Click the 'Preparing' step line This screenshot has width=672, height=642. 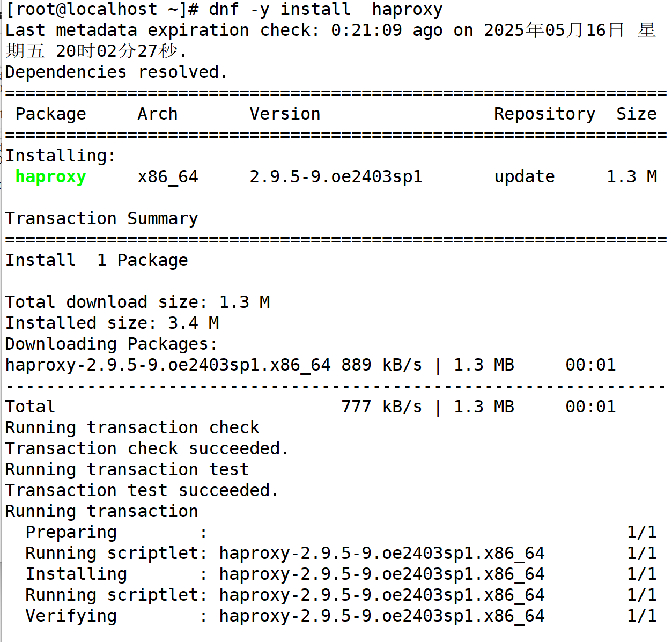pyautogui.click(x=341, y=533)
